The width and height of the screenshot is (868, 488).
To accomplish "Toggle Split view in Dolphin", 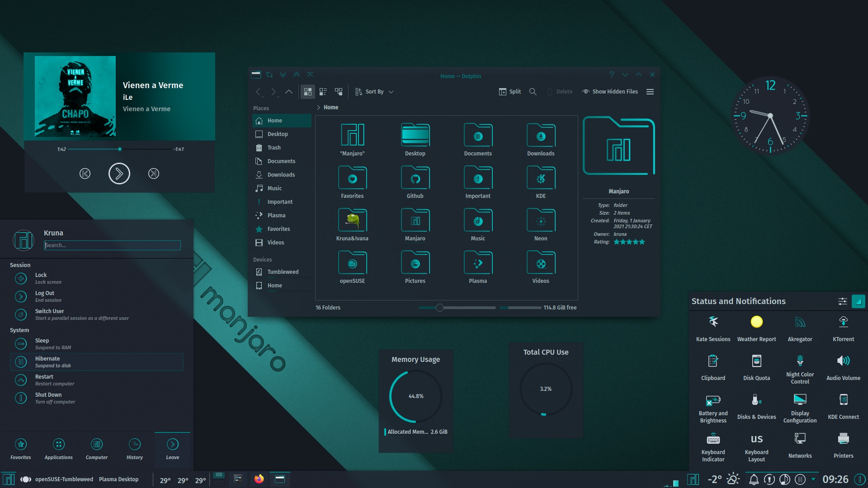I will [509, 92].
